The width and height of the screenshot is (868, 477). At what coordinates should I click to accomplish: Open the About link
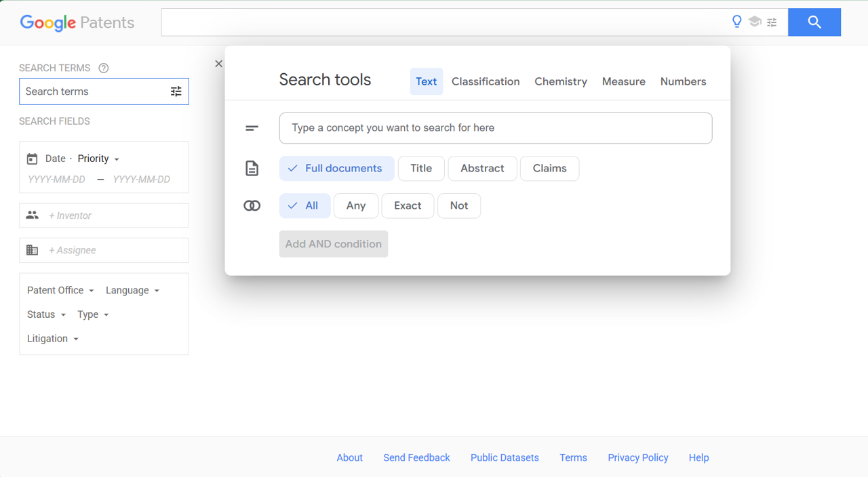pos(350,458)
